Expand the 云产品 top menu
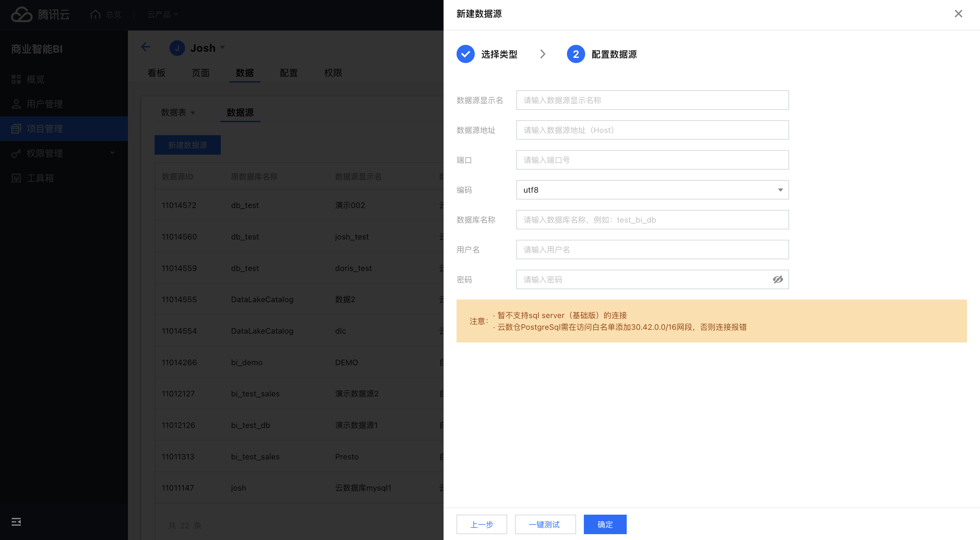Screen dimensions: 980x540 click(162, 15)
